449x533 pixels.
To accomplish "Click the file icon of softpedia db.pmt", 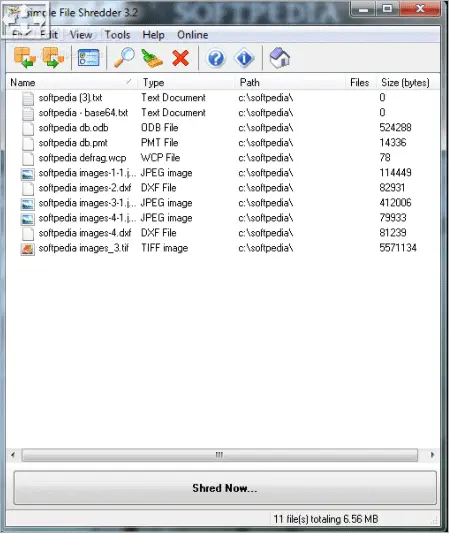I will coord(28,143).
